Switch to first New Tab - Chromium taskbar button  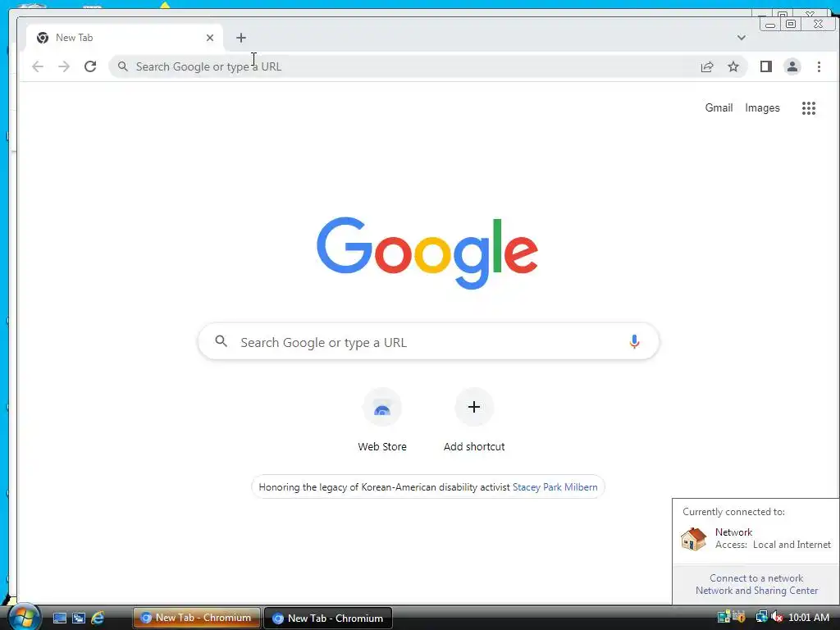pyautogui.click(x=197, y=618)
